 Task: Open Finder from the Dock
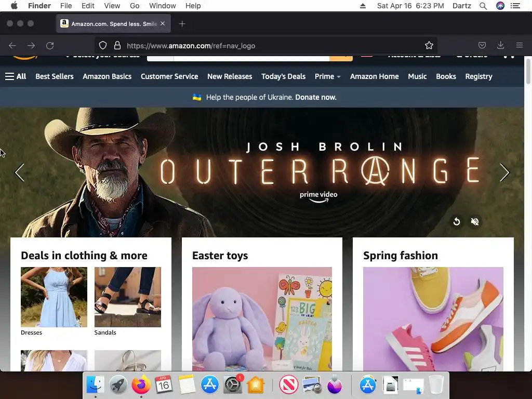pos(96,384)
